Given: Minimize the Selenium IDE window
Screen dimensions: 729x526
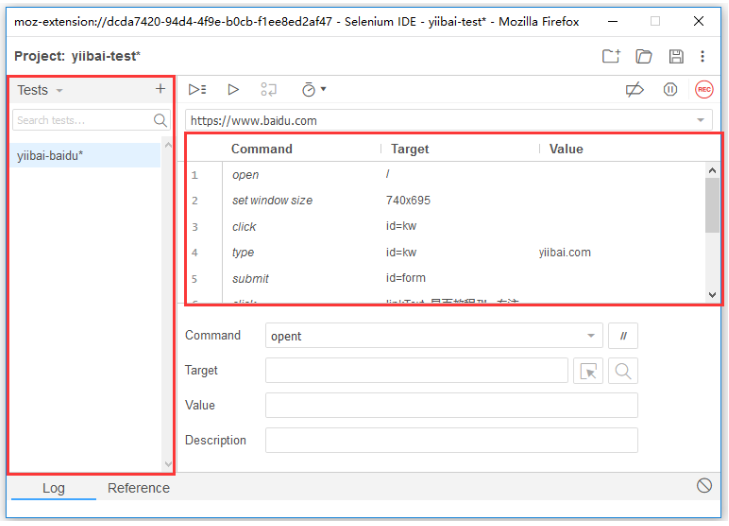Looking at the screenshot, I should (x=613, y=21).
